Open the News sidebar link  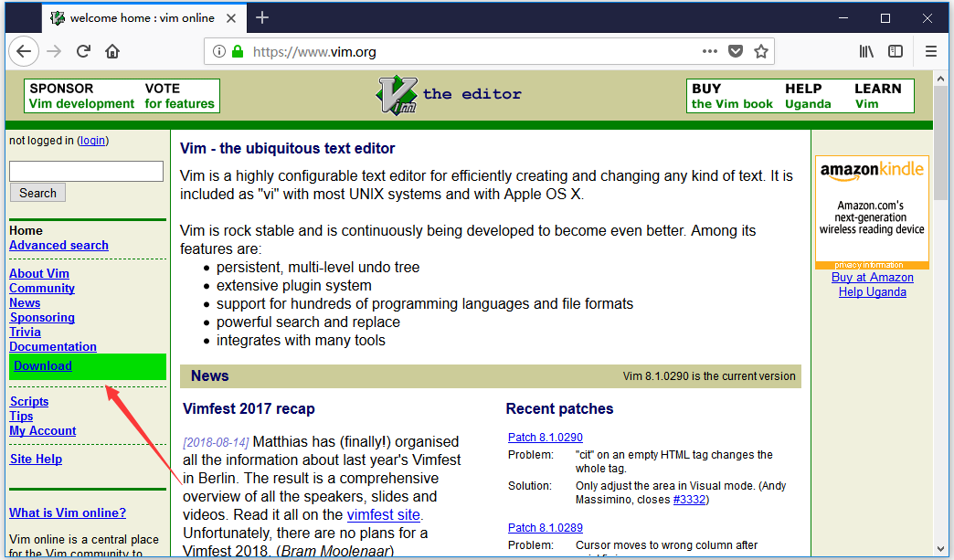(x=25, y=302)
